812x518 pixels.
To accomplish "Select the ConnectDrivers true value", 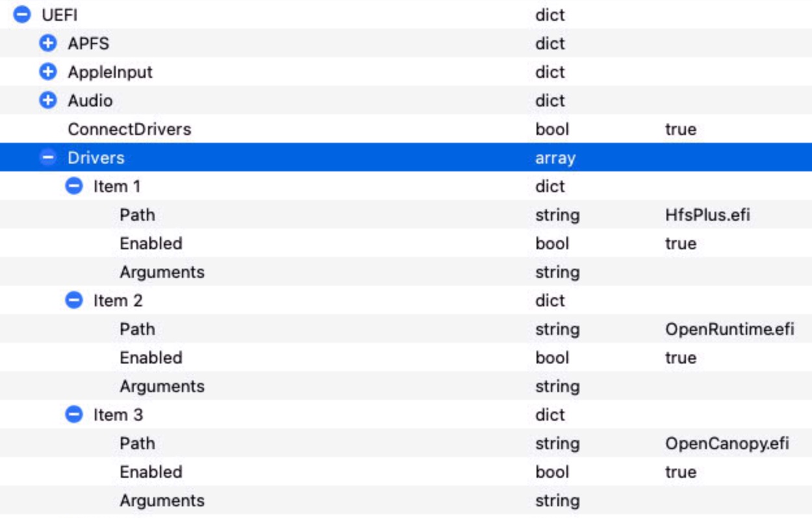I will tap(680, 129).
